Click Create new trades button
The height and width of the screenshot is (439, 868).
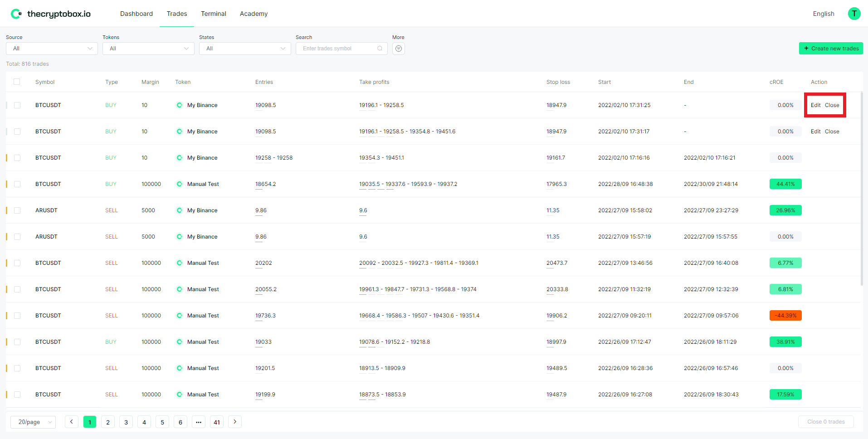click(x=830, y=49)
